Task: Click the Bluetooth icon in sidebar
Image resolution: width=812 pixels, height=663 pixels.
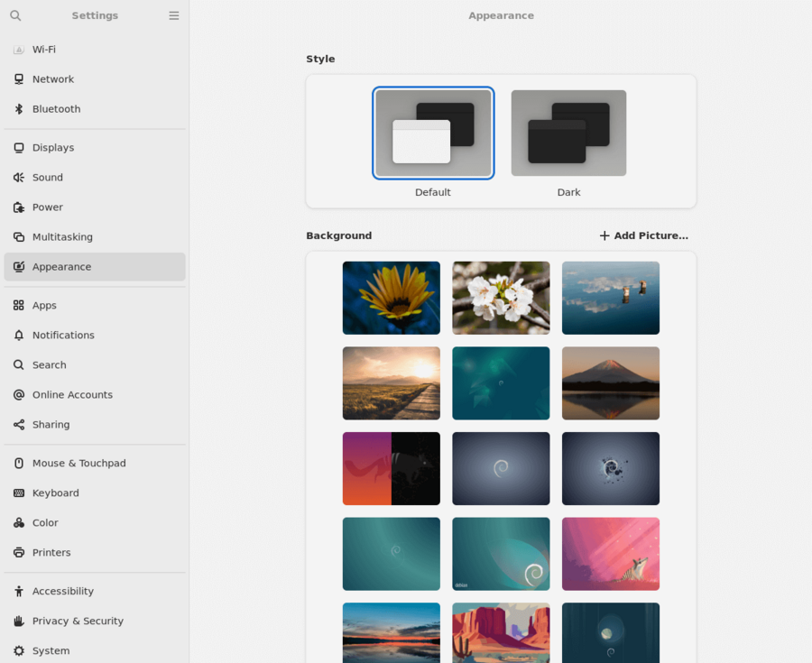Action: click(x=19, y=109)
